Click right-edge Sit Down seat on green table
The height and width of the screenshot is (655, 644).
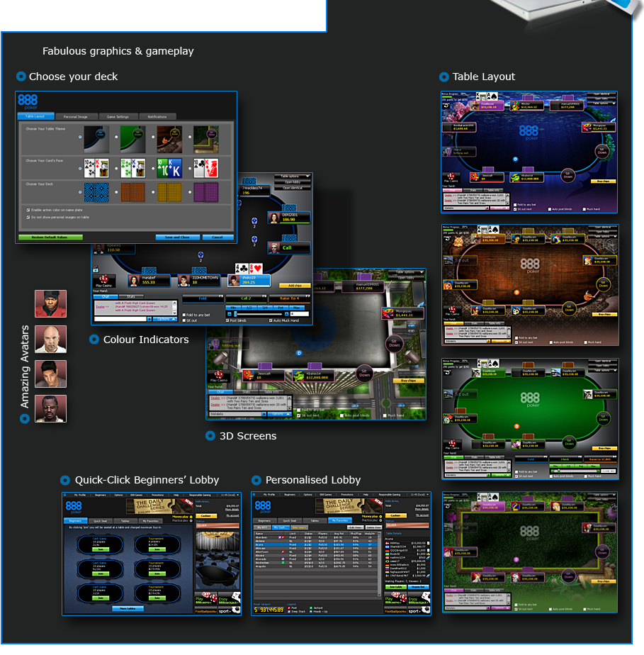(x=604, y=418)
